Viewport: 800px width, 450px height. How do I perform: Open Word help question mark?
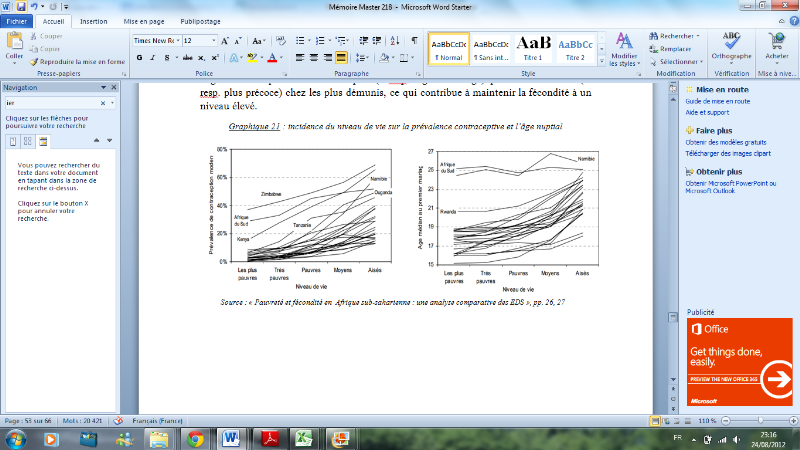(x=794, y=21)
